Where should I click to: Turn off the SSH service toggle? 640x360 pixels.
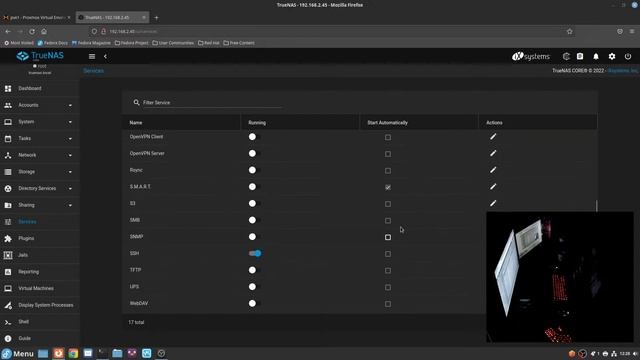point(255,253)
